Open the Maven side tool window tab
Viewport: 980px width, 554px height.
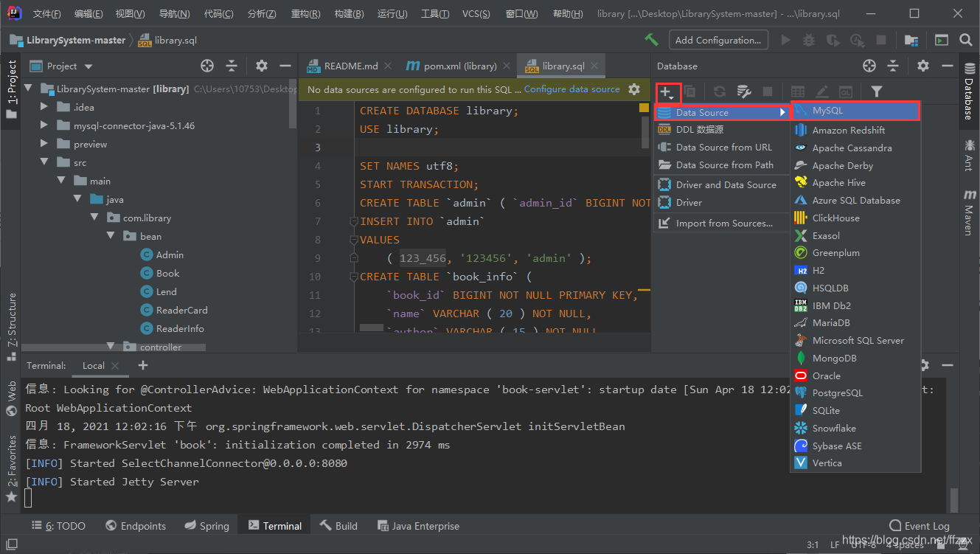coord(969,212)
